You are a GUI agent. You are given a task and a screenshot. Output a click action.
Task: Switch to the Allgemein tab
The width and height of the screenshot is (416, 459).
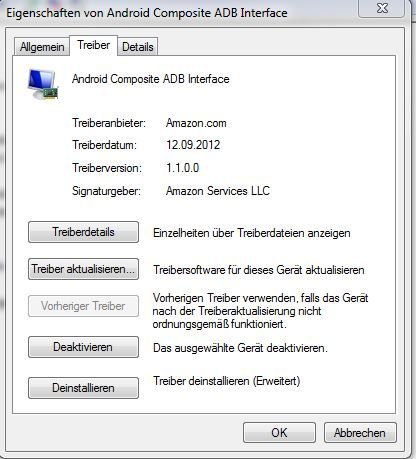point(42,47)
